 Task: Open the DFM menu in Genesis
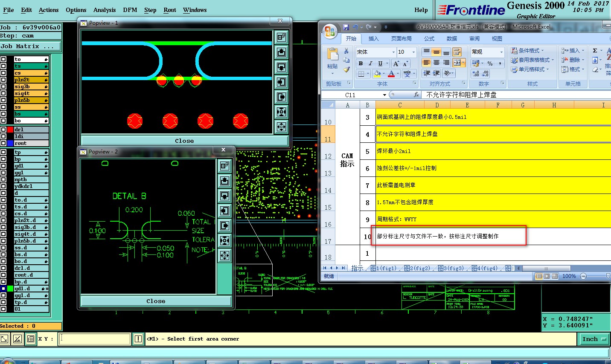tap(130, 10)
